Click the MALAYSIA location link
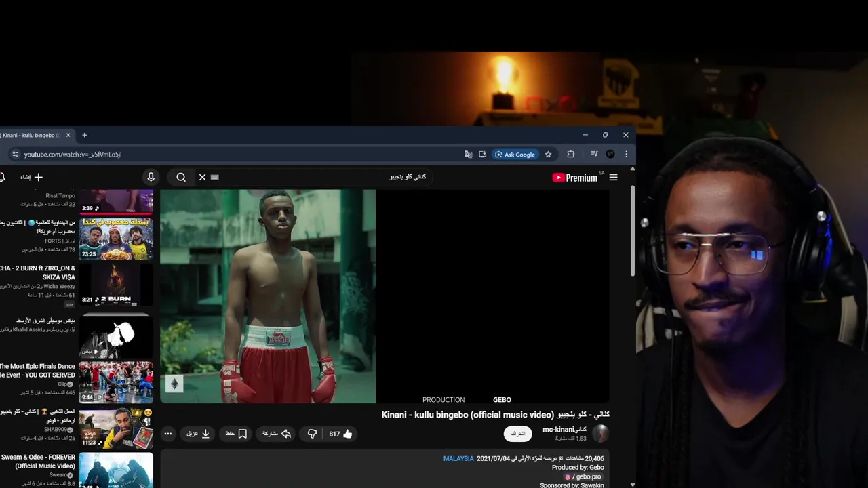This screenshot has height=488, width=868. [x=458, y=459]
